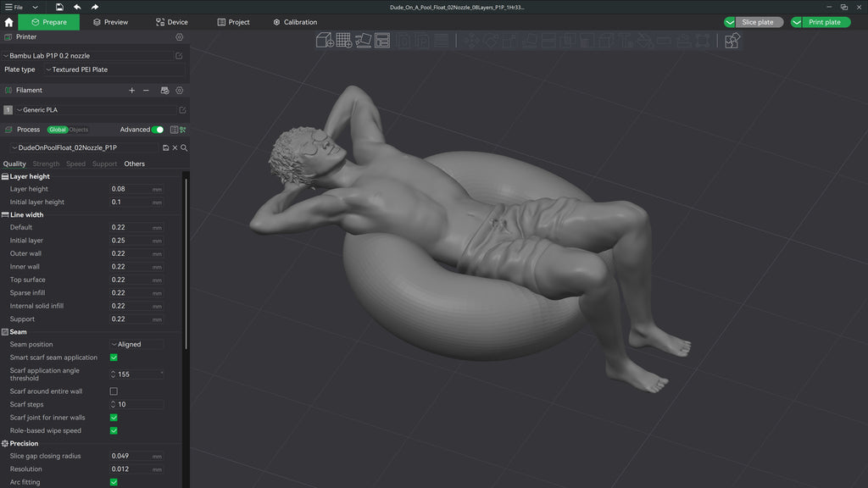This screenshot has width=868, height=488.
Task: Click the search icon beside the process preset
Action: pyautogui.click(x=184, y=147)
